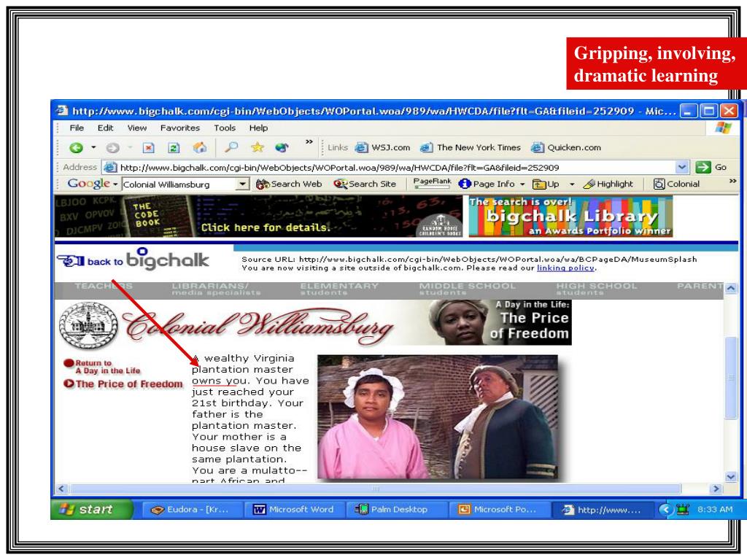Click Search Site on the Google toolbar
This screenshot has height=560, width=747.
[x=365, y=184]
